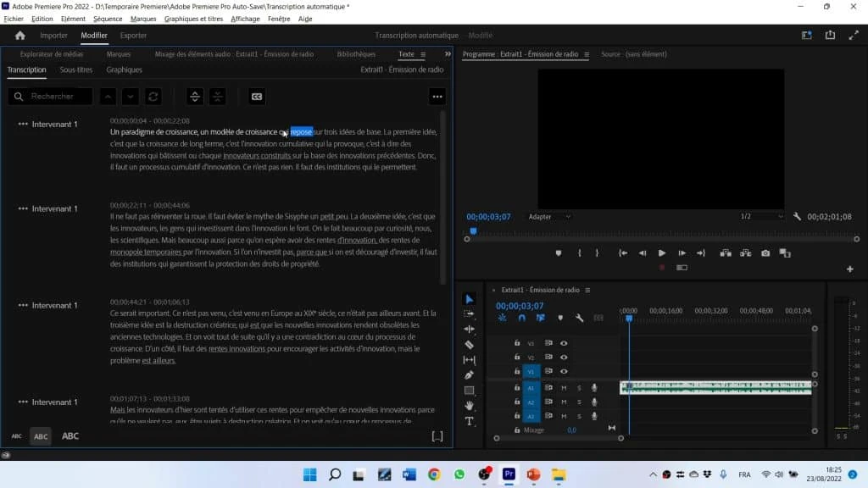Open the 1/2 playback resolution dropdown
This screenshot has height=488, width=868.
pyautogui.click(x=762, y=216)
